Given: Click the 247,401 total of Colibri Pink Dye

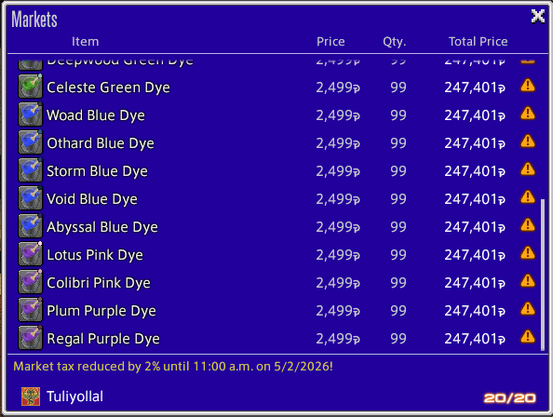Looking at the screenshot, I should point(475,283).
